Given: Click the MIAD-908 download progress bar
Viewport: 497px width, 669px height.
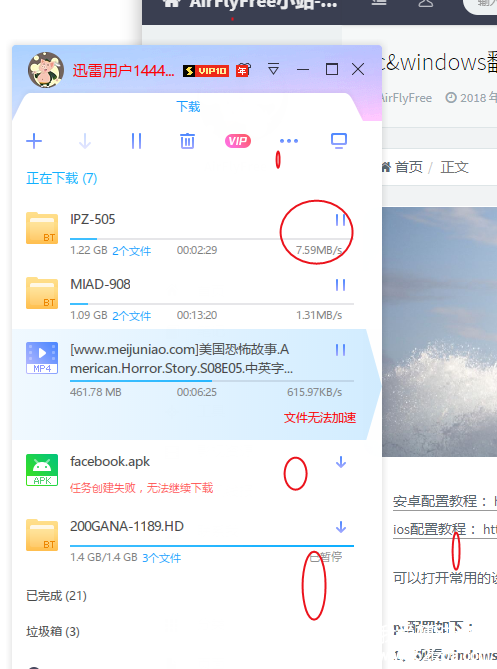Looking at the screenshot, I should [x=212, y=304].
